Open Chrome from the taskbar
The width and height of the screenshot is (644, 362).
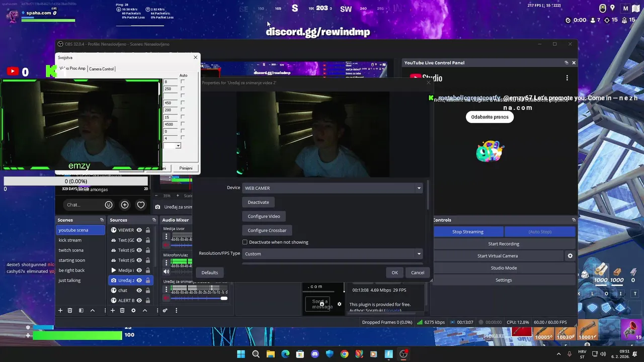coord(344,354)
